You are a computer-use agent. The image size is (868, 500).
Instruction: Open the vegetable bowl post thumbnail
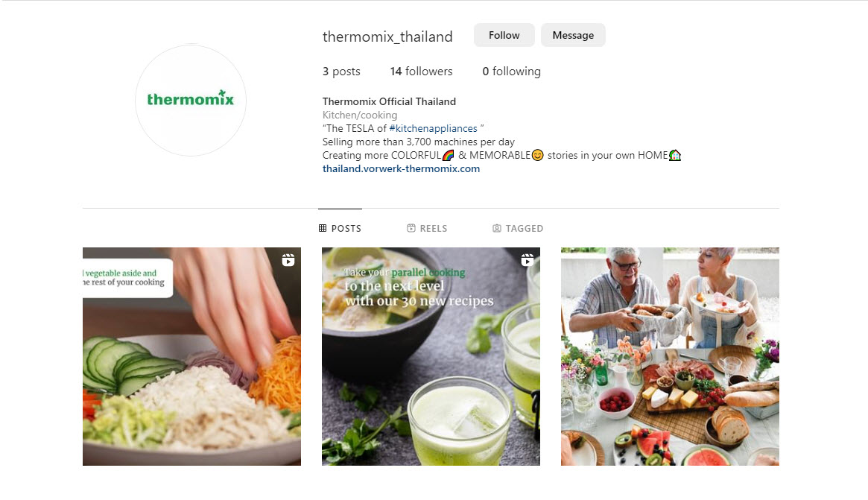(191, 357)
